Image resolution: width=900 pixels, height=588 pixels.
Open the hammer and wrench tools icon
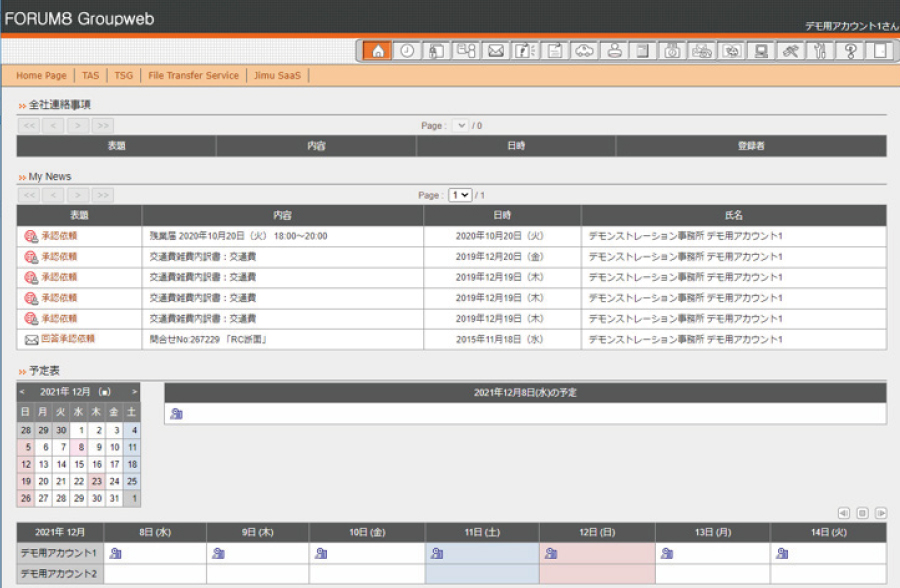tap(791, 51)
